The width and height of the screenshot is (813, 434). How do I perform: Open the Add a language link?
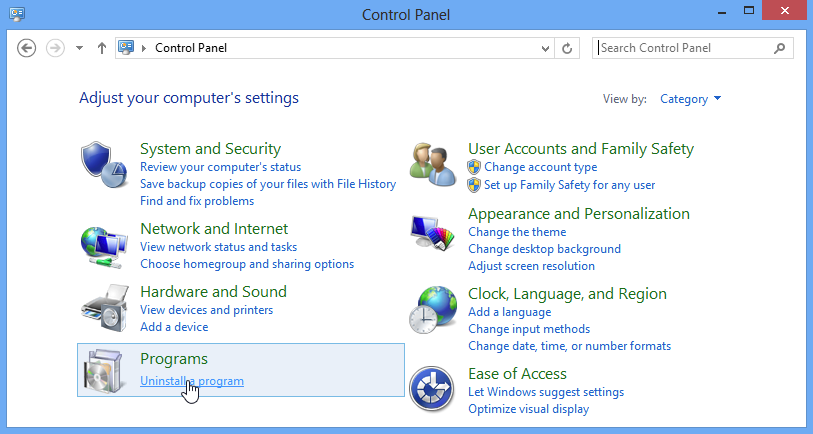tap(510, 312)
